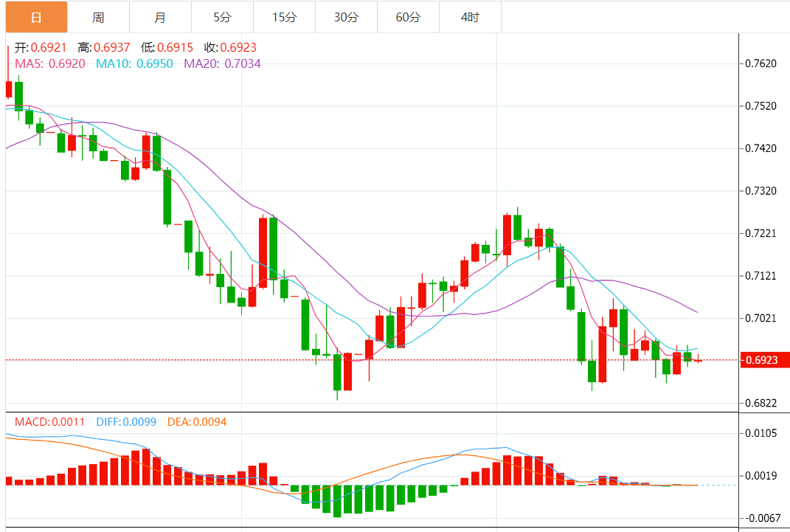Click the low price 低:0.6915
The image size is (790, 532).
(167, 48)
